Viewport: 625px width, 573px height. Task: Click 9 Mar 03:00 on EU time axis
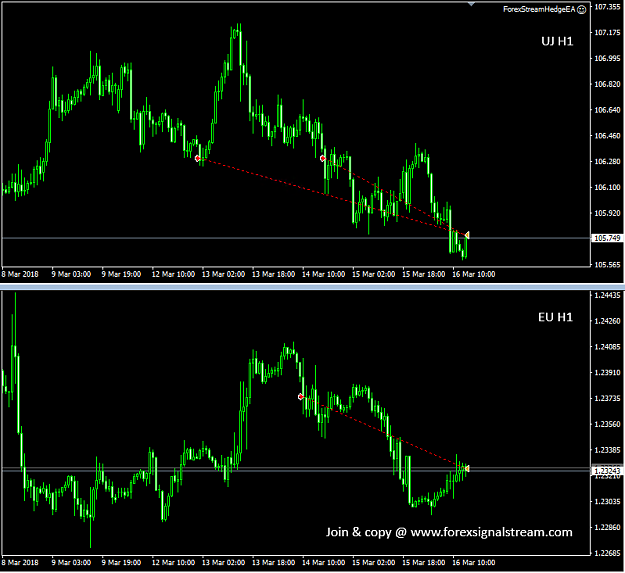[x=71, y=563]
